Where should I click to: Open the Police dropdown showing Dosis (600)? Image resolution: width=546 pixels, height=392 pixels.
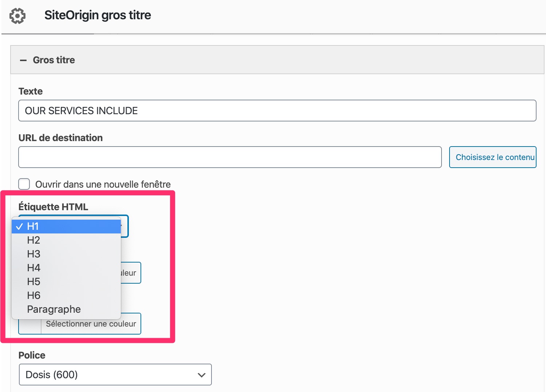(115, 375)
